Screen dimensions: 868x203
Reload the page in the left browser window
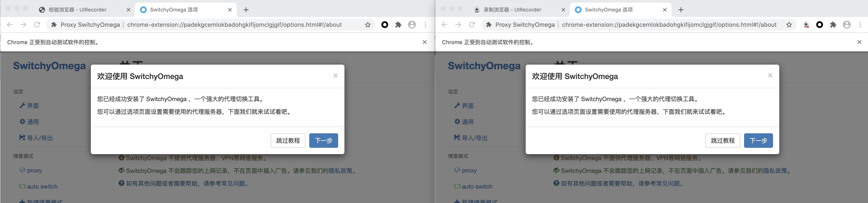[37, 25]
